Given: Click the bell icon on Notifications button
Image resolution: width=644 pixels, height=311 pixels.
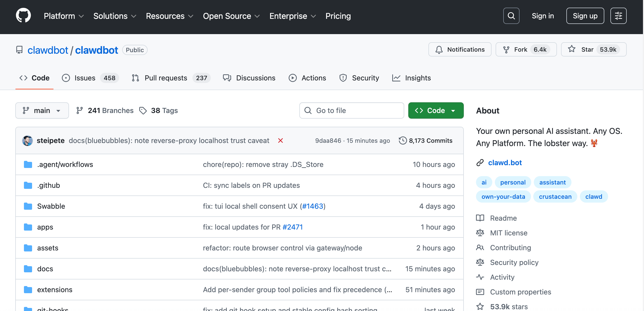Looking at the screenshot, I should coord(439,49).
